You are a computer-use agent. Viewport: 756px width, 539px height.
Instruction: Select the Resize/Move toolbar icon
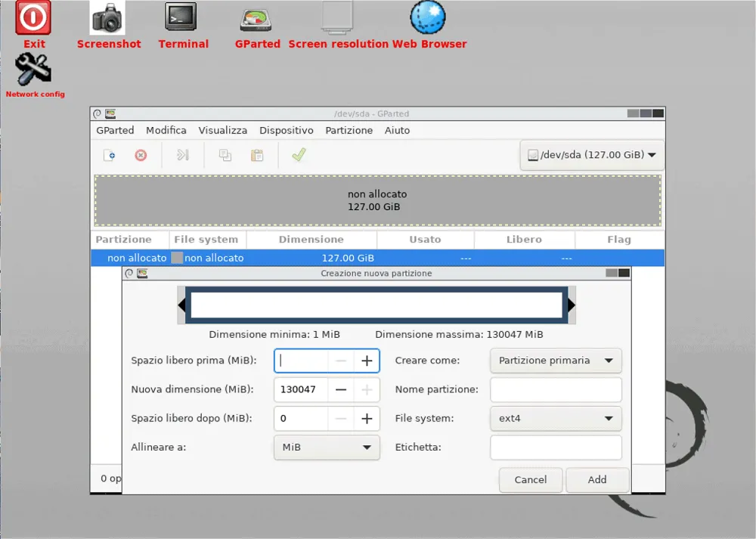pyautogui.click(x=181, y=155)
